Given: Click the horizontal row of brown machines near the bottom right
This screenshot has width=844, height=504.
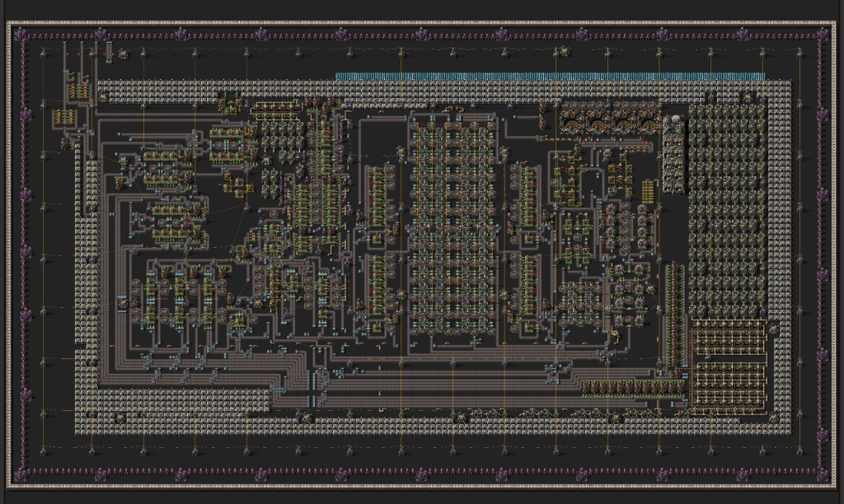Looking at the screenshot, I should coord(633,389).
